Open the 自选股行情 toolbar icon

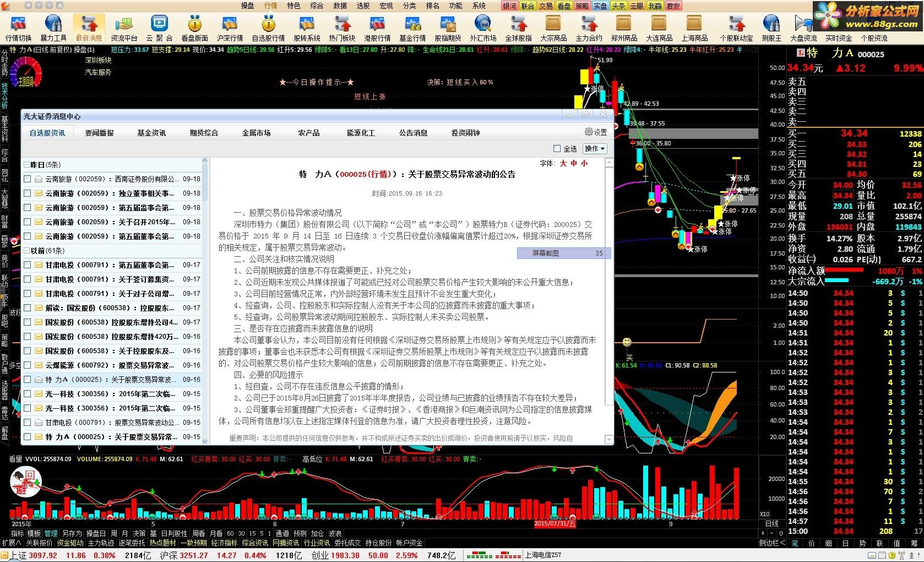(268, 29)
